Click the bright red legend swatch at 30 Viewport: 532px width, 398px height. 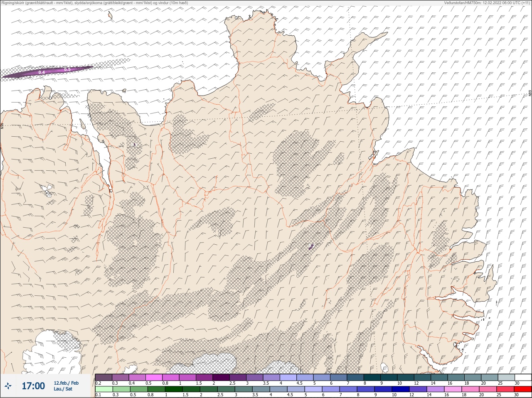tap(523, 389)
